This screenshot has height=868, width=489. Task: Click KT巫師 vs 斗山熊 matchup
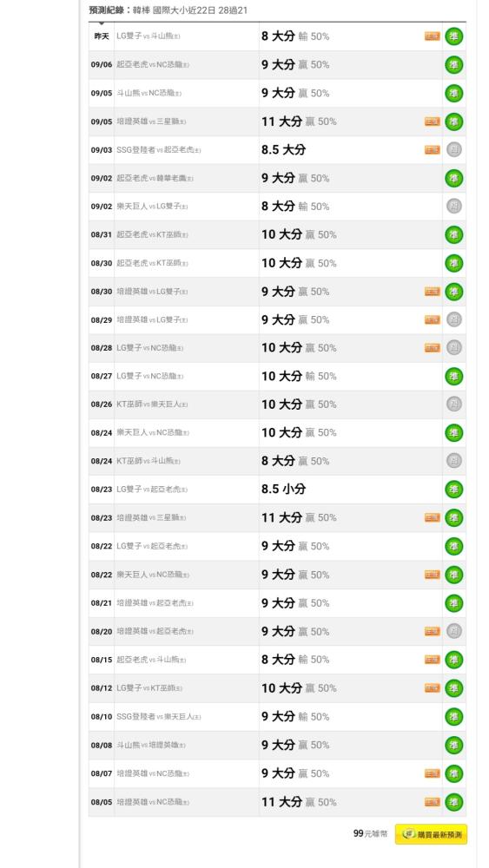pyautogui.click(x=148, y=461)
